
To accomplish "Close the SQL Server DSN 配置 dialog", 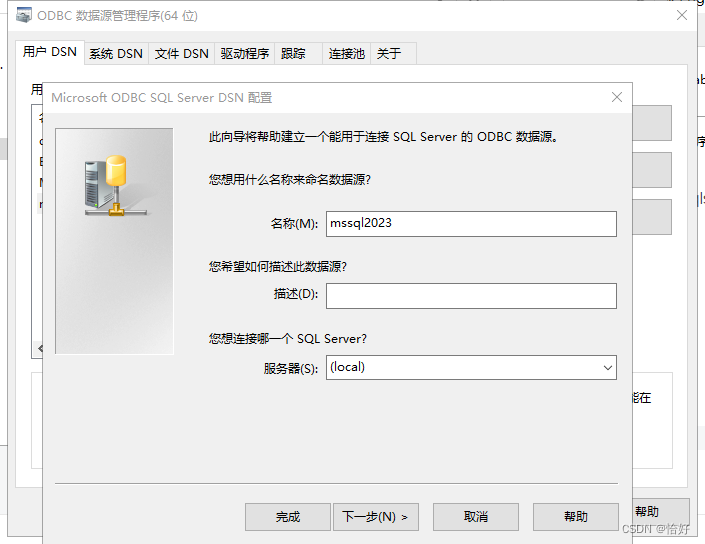I will tap(617, 97).
